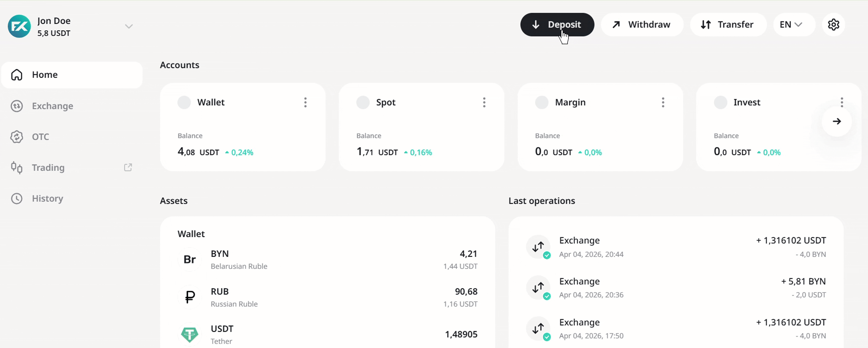Click the BYN Belarusian Ruble icon
This screenshot has width=868, height=348.
point(190,259)
